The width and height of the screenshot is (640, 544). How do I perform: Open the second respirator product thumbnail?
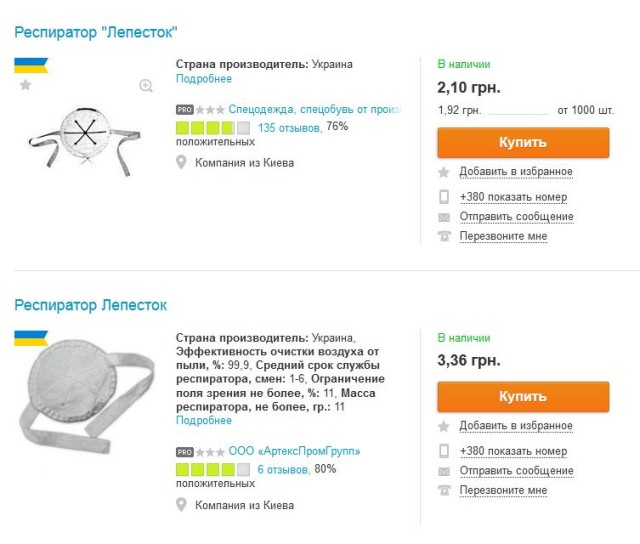point(85,388)
